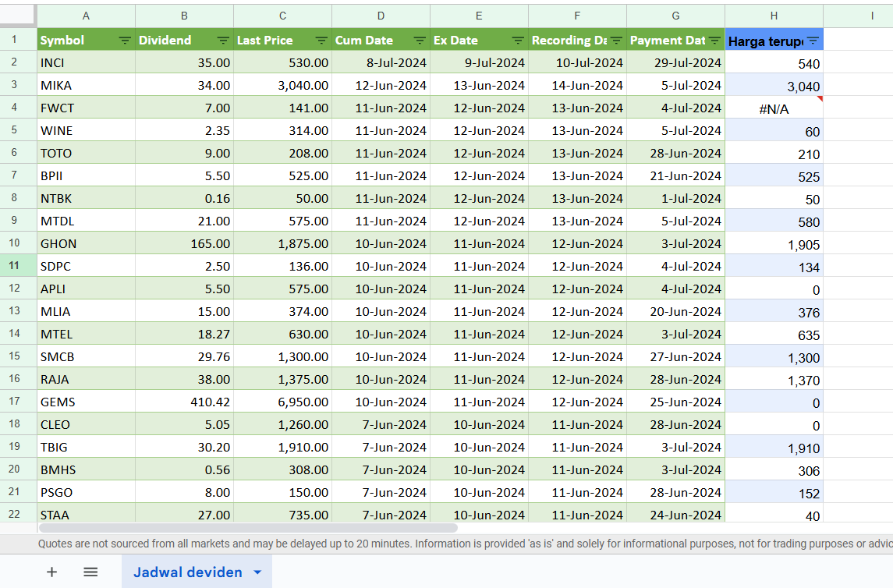
Task: Expand Jadwal deviden tab options arrow
Action: pyautogui.click(x=257, y=572)
